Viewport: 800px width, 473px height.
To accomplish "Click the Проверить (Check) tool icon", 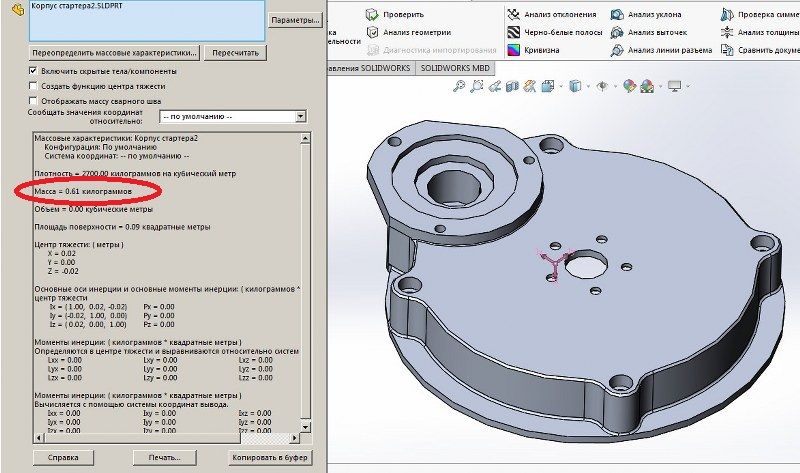I will [x=373, y=15].
